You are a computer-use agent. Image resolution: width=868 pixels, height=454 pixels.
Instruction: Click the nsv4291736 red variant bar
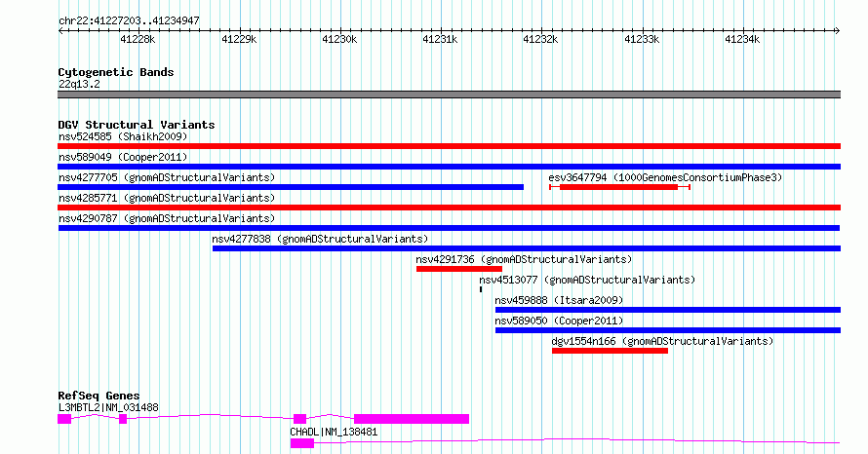(x=459, y=269)
